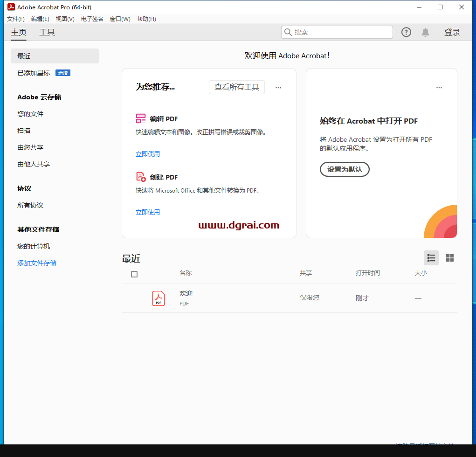Click the Adobe Acrobat title bar logo

11,7
